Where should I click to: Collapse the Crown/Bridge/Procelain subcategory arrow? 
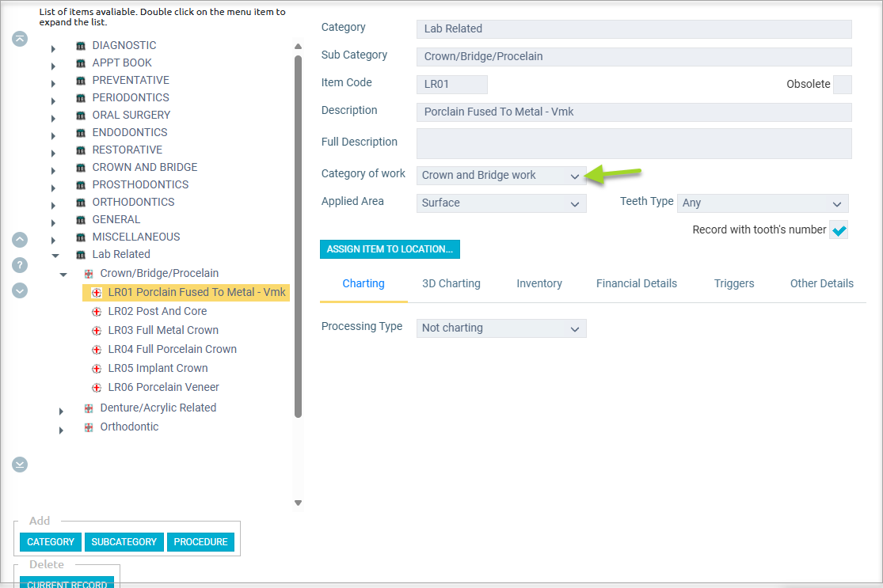[x=63, y=275]
